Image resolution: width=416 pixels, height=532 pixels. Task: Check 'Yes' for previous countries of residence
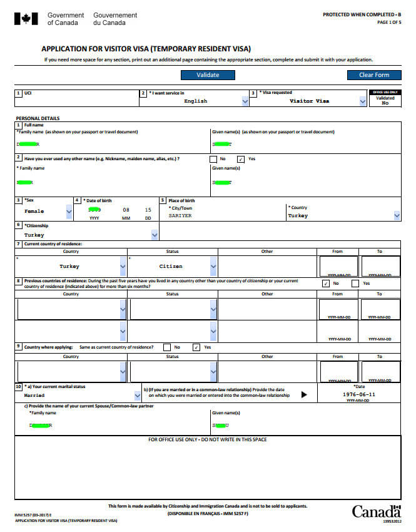click(x=355, y=284)
